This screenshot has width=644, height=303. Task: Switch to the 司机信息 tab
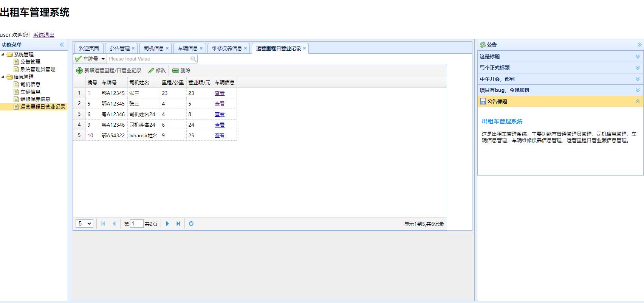153,48
